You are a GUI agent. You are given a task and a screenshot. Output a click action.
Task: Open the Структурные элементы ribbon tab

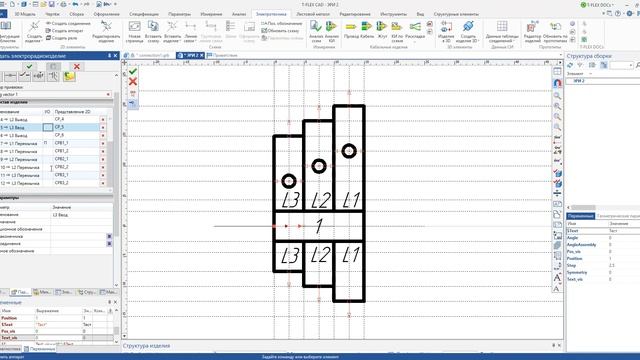coord(456,14)
